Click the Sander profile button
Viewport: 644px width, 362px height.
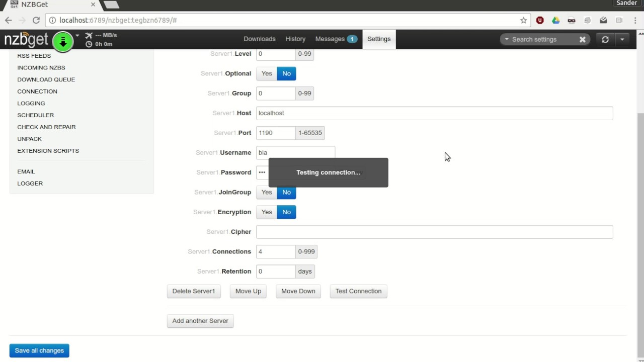click(626, 3)
